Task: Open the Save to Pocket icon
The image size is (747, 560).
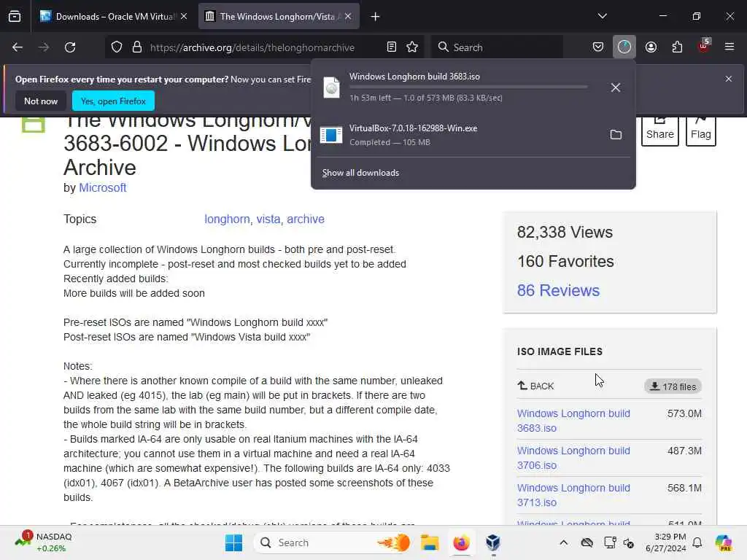Action: pos(598,47)
